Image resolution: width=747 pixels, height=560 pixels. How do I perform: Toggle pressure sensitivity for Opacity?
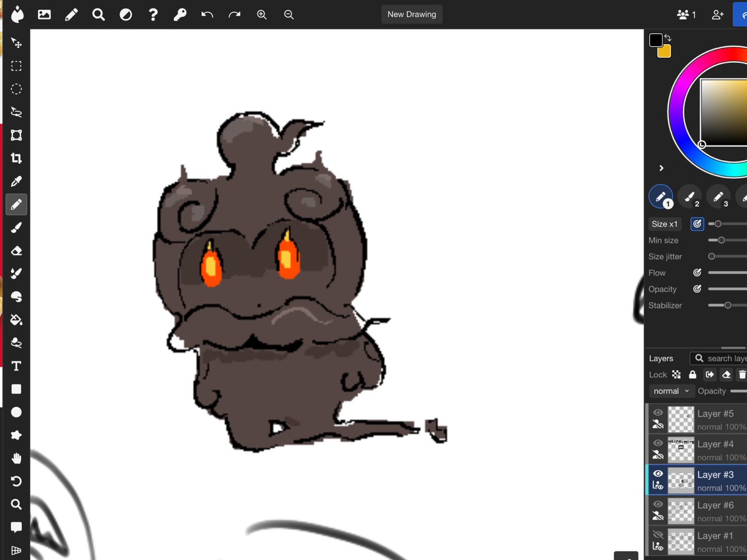point(697,288)
